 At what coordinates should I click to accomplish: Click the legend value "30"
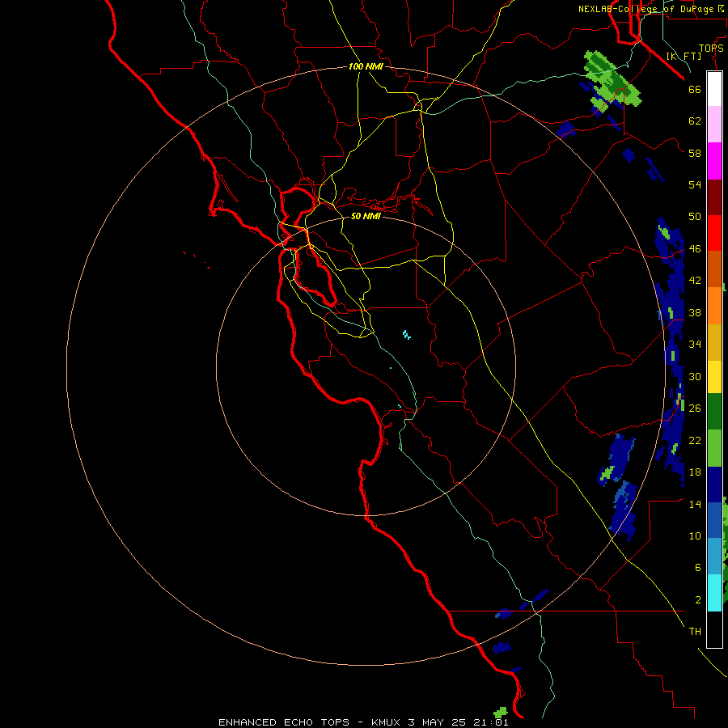coord(695,376)
